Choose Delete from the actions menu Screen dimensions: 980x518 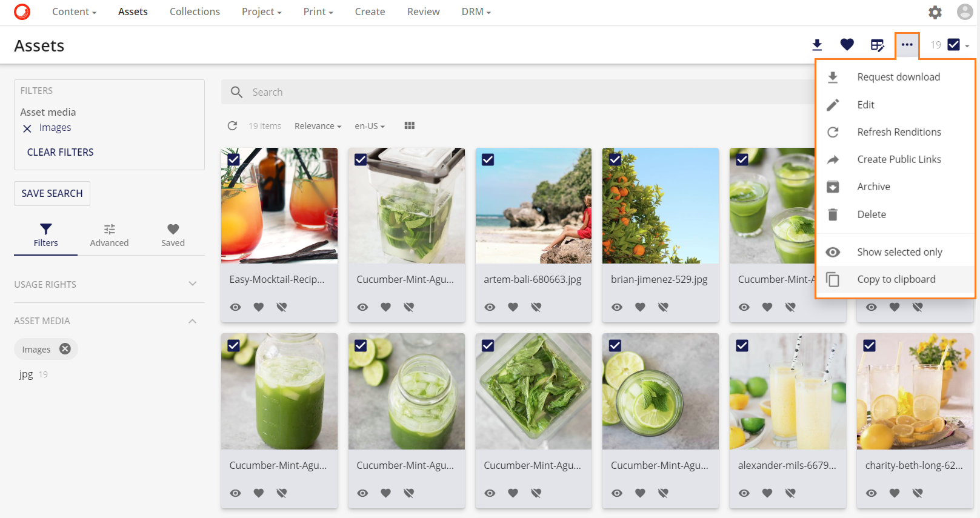(x=896, y=214)
